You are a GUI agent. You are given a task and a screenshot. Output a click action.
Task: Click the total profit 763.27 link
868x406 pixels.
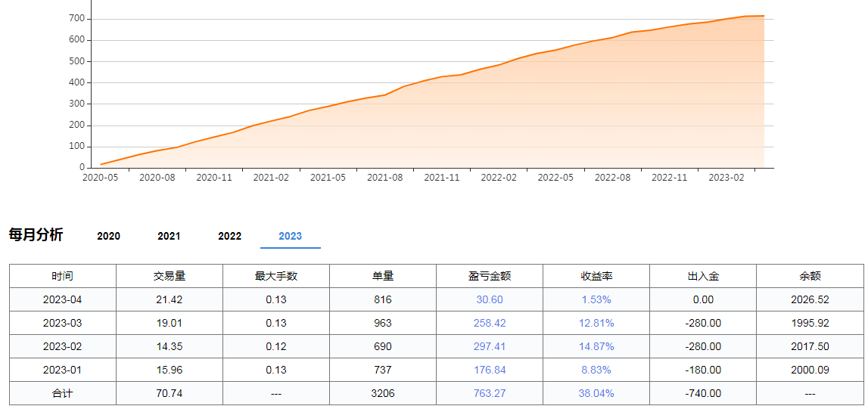pyautogui.click(x=490, y=394)
